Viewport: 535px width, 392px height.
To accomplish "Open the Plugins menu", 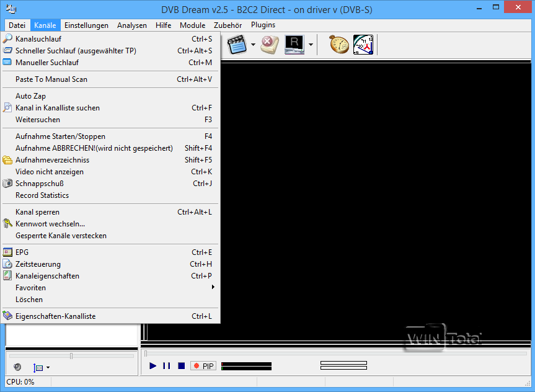I will tap(263, 25).
